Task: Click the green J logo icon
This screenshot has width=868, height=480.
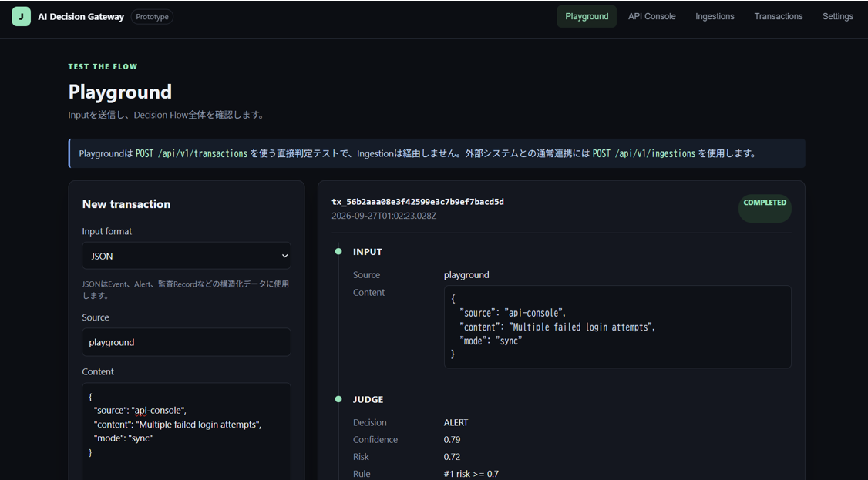Action: click(x=21, y=17)
